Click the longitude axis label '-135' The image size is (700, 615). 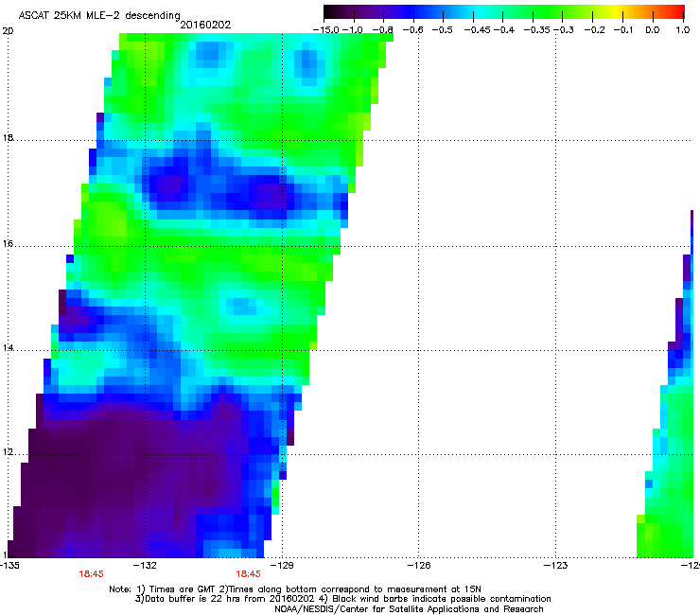pos(9,566)
